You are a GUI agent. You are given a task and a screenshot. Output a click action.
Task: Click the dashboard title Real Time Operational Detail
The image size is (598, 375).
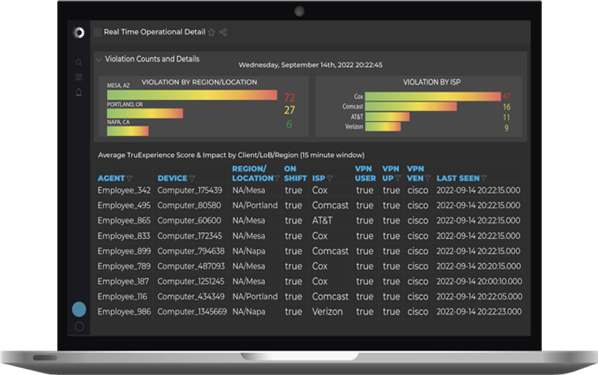pyautogui.click(x=154, y=32)
